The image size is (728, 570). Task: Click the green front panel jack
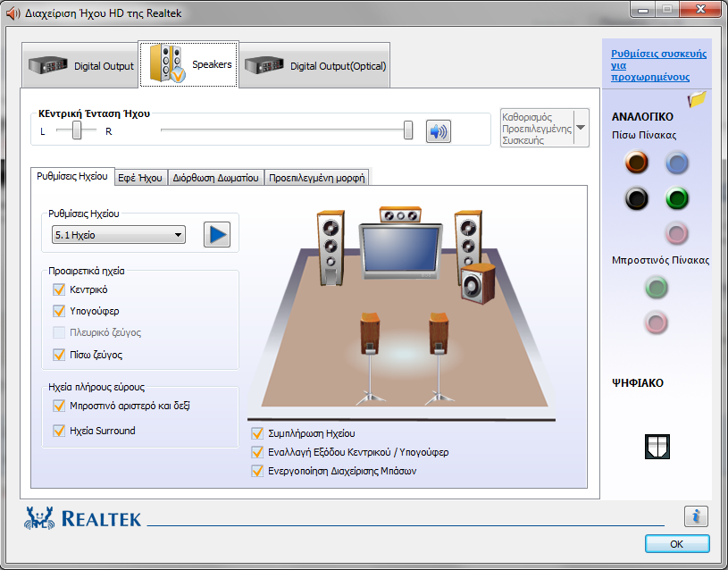[x=656, y=287]
